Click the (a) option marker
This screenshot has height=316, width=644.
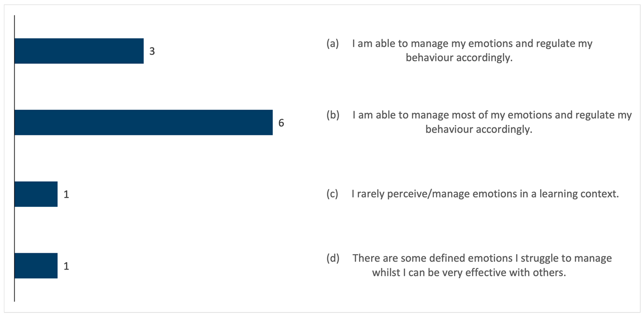click(x=333, y=44)
